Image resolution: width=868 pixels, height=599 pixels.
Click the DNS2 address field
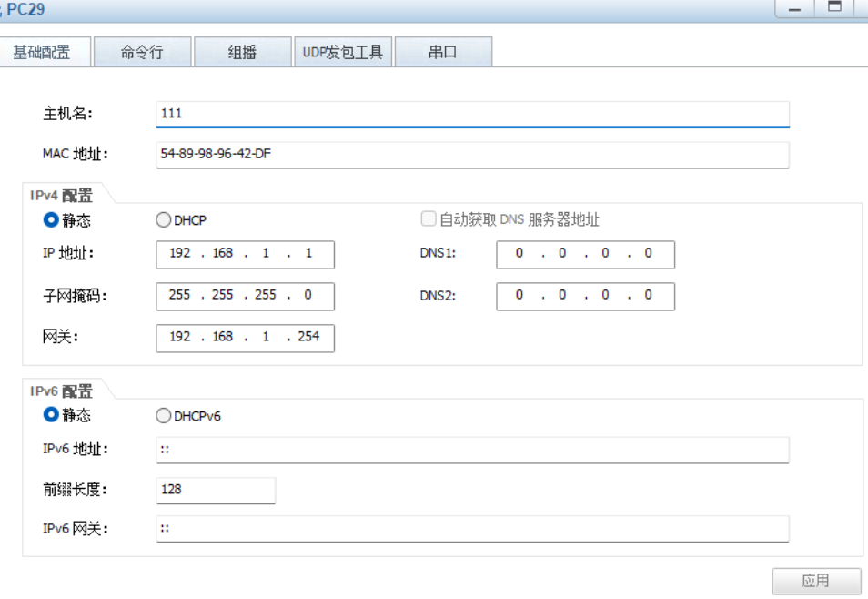[x=585, y=296]
